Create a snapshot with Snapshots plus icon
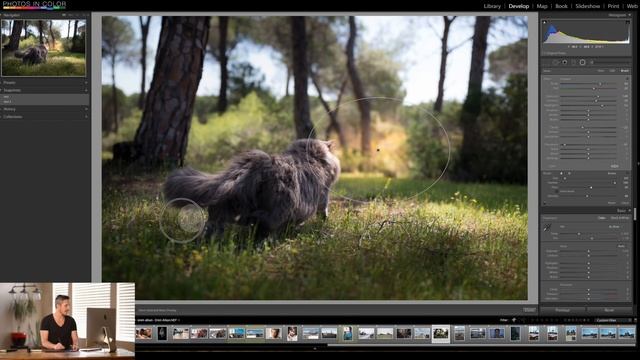The width and height of the screenshot is (640, 360). [86, 90]
